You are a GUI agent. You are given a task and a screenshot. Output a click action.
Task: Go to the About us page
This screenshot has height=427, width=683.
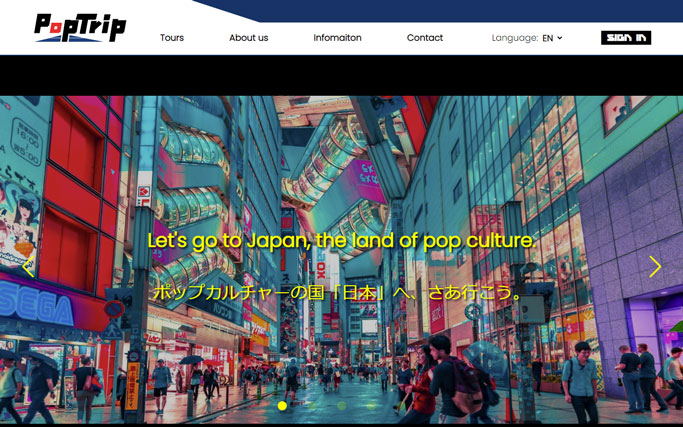click(x=249, y=38)
